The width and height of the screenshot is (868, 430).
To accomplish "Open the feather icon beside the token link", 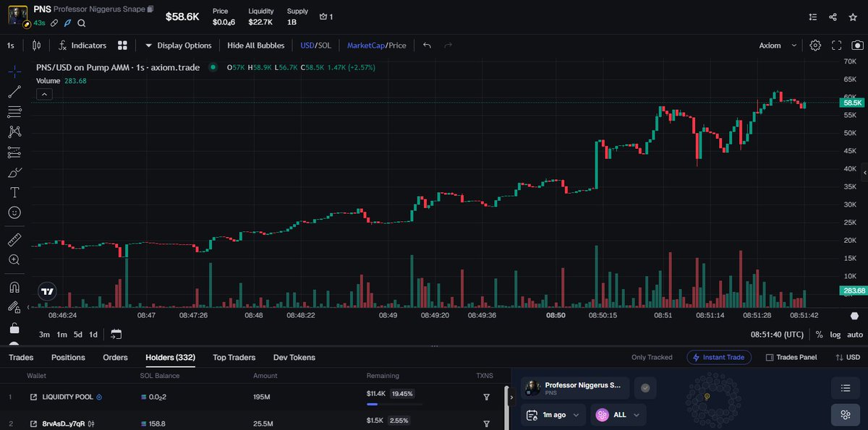I will tap(67, 23).
